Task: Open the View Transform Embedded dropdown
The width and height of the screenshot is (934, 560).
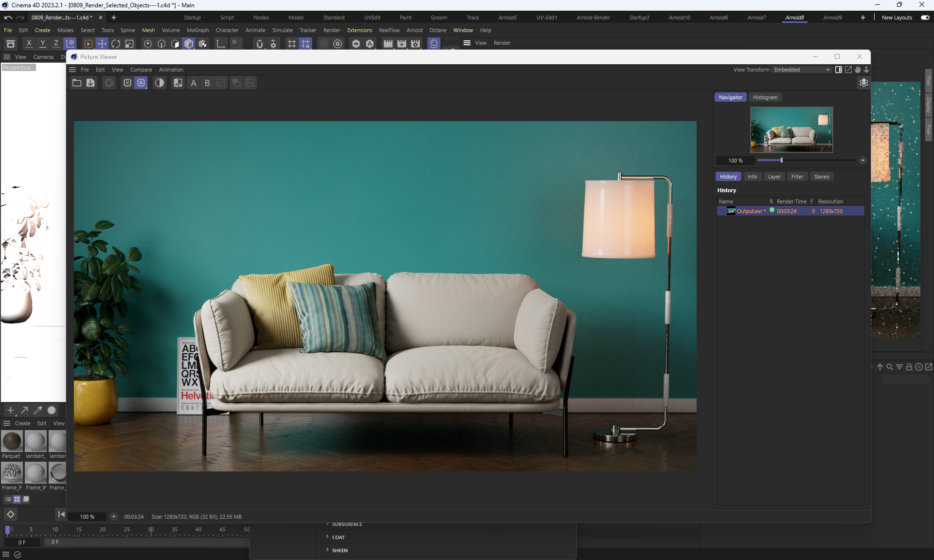Action: tap(802, 70)
